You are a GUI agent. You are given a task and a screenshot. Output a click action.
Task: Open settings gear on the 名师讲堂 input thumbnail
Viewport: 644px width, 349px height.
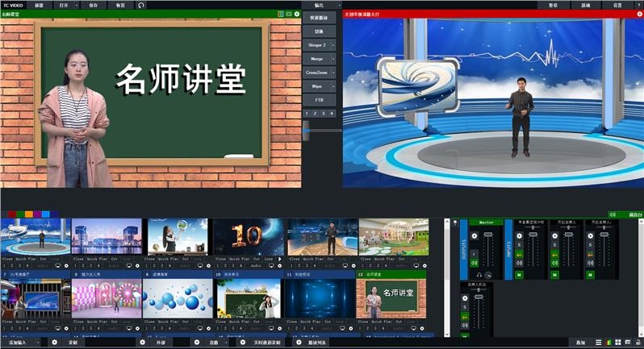422,329
